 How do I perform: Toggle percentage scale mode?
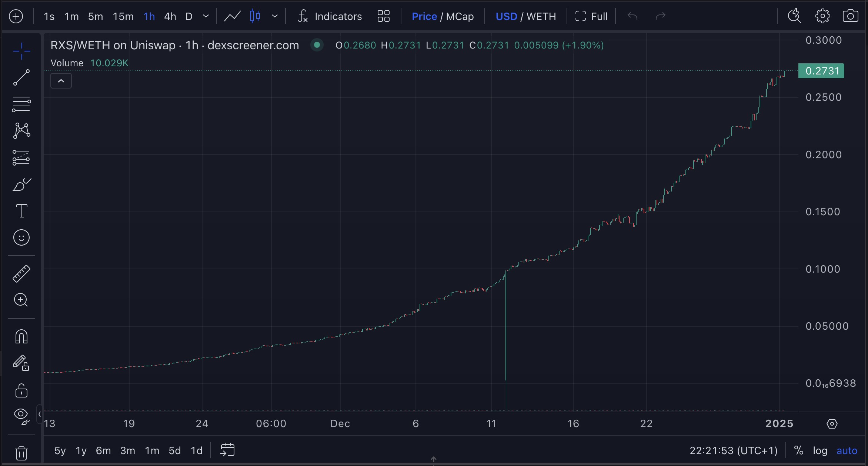[x=799, y=450]
